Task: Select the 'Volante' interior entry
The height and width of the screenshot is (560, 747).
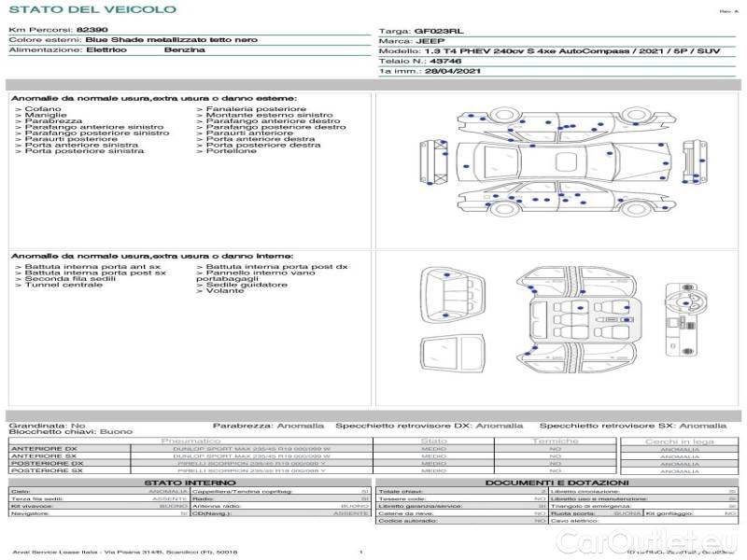Action: (x=225, y=291)
